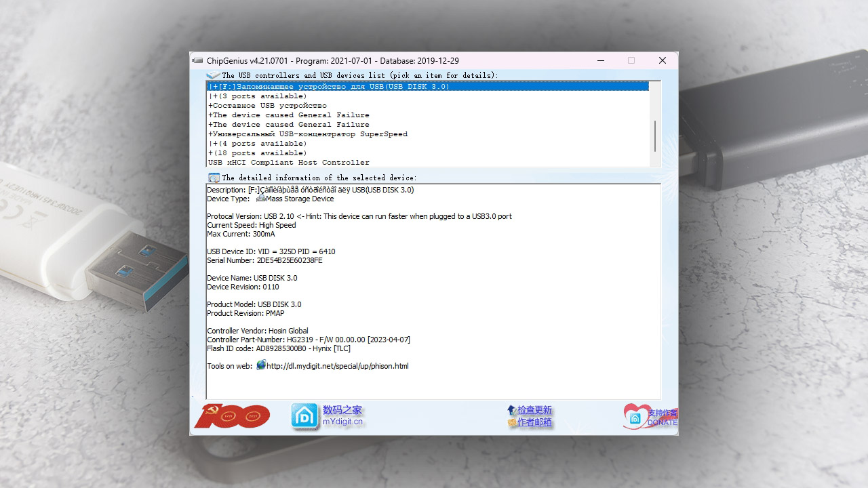This screenshot has width=868, height=488.
Task: Close the ChipGenius window
Action: point(663,60)
